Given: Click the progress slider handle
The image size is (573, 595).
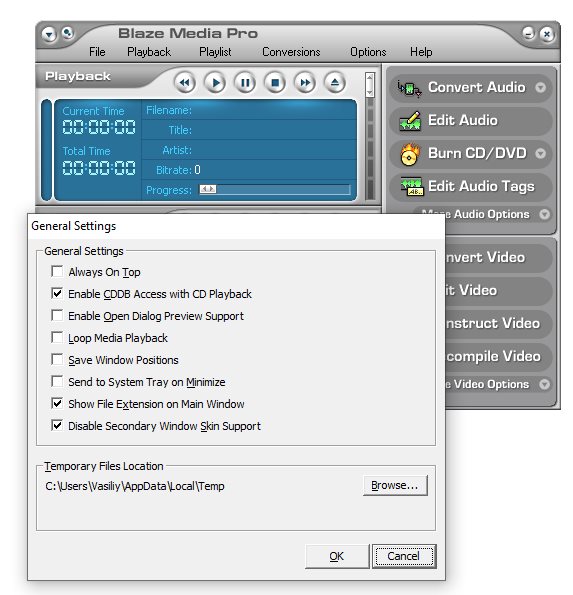Looking at the screenshot, I should pyautogui.click(x=208, y=189).
